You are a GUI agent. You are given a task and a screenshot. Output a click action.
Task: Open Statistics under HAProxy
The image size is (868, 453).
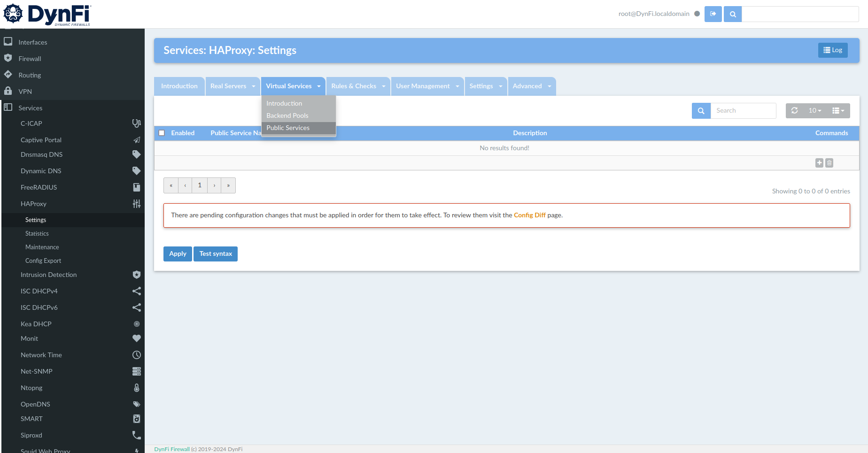pyautogui.click(x=73, y=233)
